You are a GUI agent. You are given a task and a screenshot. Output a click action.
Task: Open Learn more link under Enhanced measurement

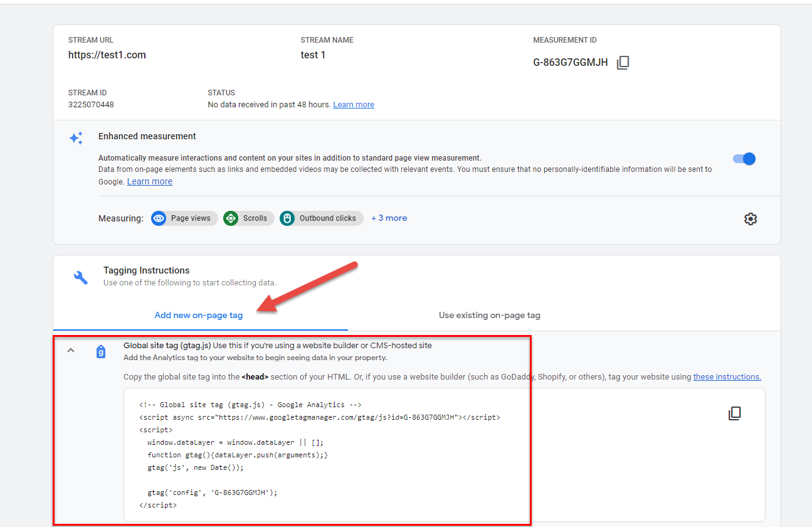(150, 181)
